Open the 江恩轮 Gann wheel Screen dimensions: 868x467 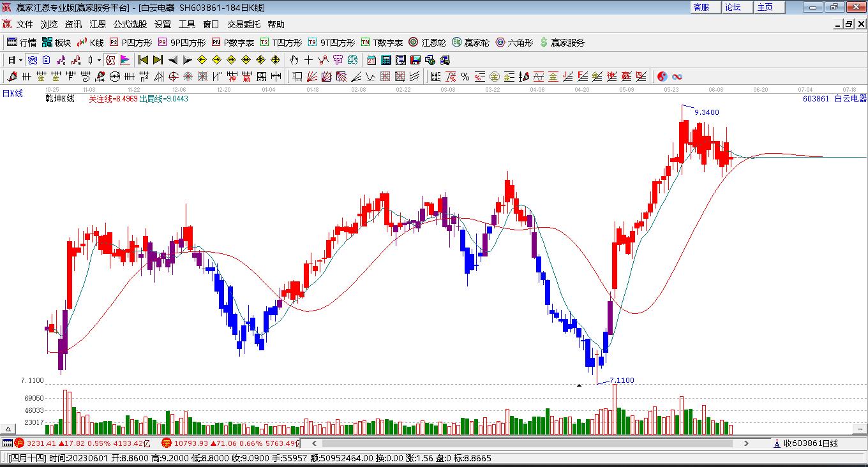[x=428, y=43]
